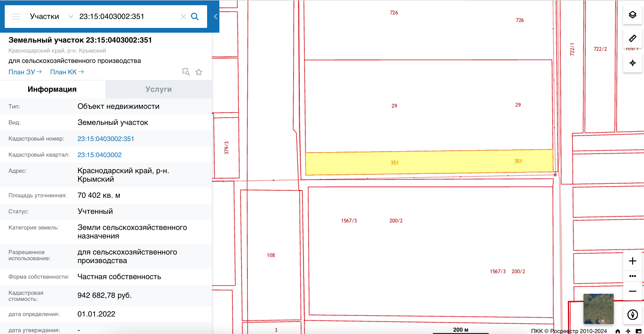Screen dimensions: 644x334
Task: Open the map layers panel
Action: coord(632,15)
